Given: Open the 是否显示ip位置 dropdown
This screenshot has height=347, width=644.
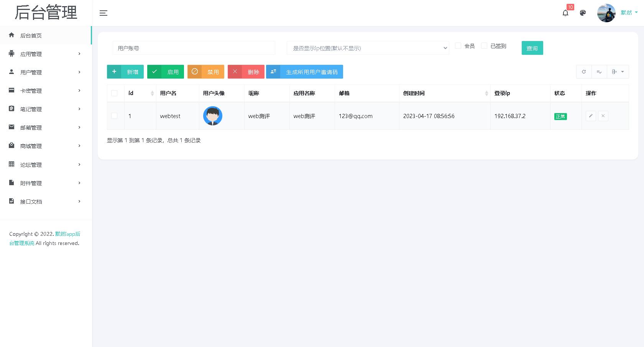Looking at the screenshot, I should point(368,48).
